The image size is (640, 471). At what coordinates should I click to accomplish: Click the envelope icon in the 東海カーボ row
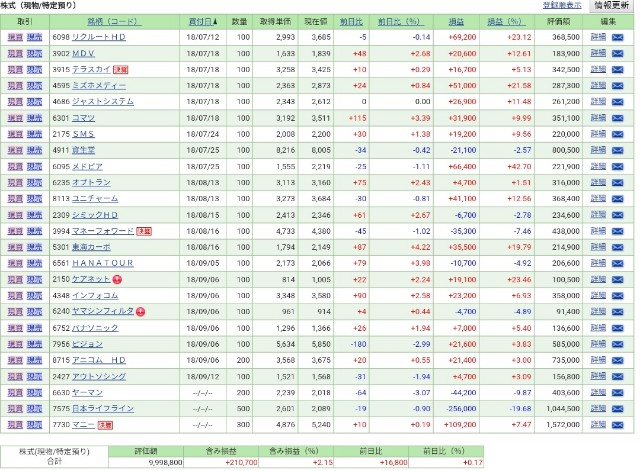[x=617, y=247]
